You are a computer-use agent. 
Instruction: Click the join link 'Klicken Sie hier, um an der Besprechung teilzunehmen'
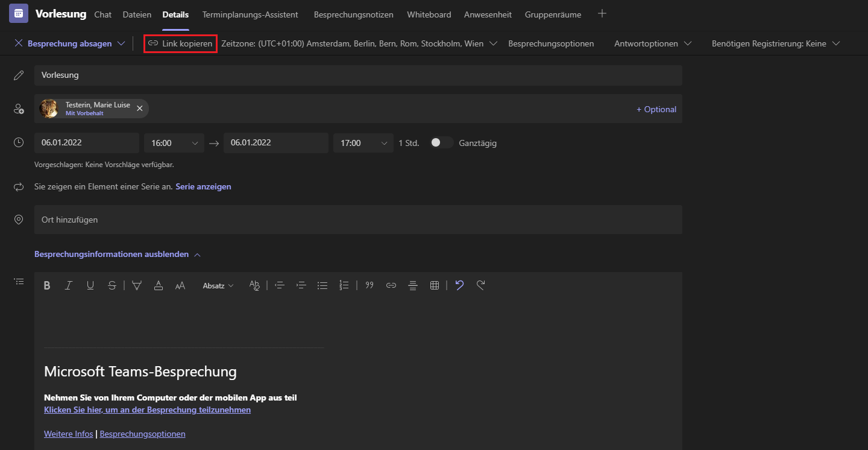[x=147, y=410]
